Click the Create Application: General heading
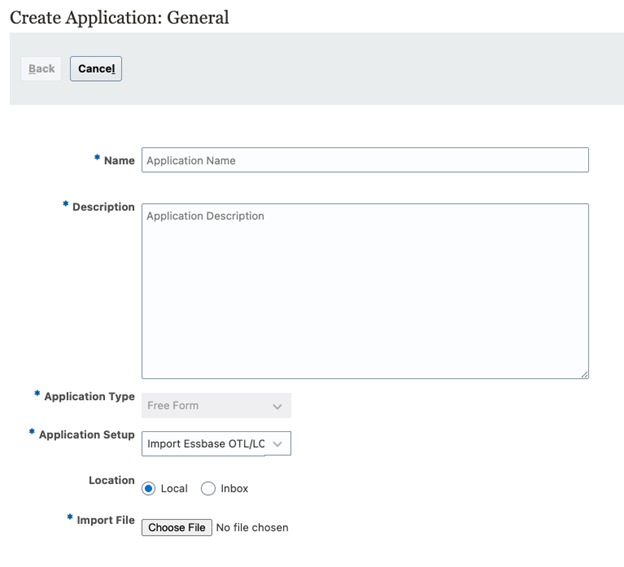This screenshot has width=624, height=567. 119,18
